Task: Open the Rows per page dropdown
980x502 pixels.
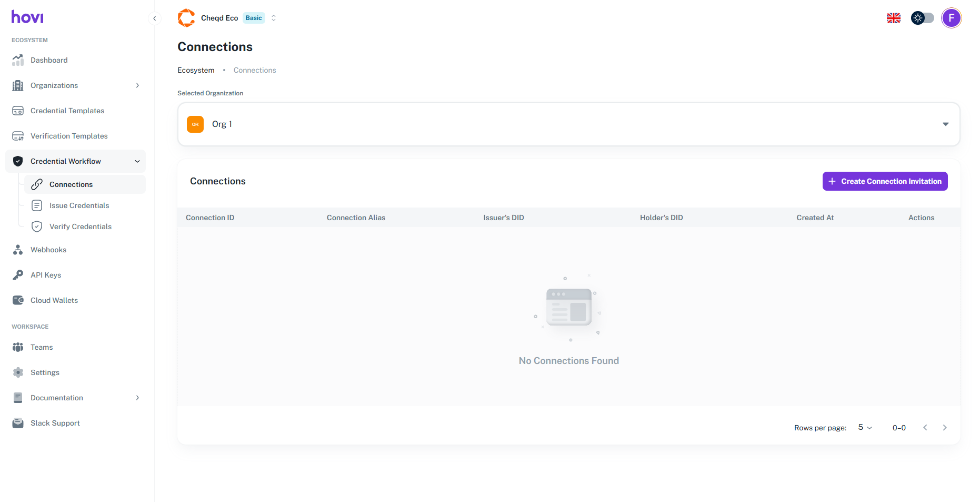Action: [x=865, y=428]
